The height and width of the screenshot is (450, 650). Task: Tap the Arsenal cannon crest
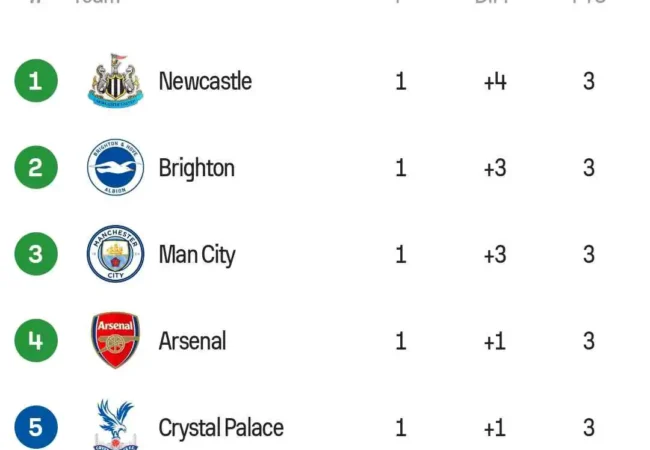pos(115,341)
